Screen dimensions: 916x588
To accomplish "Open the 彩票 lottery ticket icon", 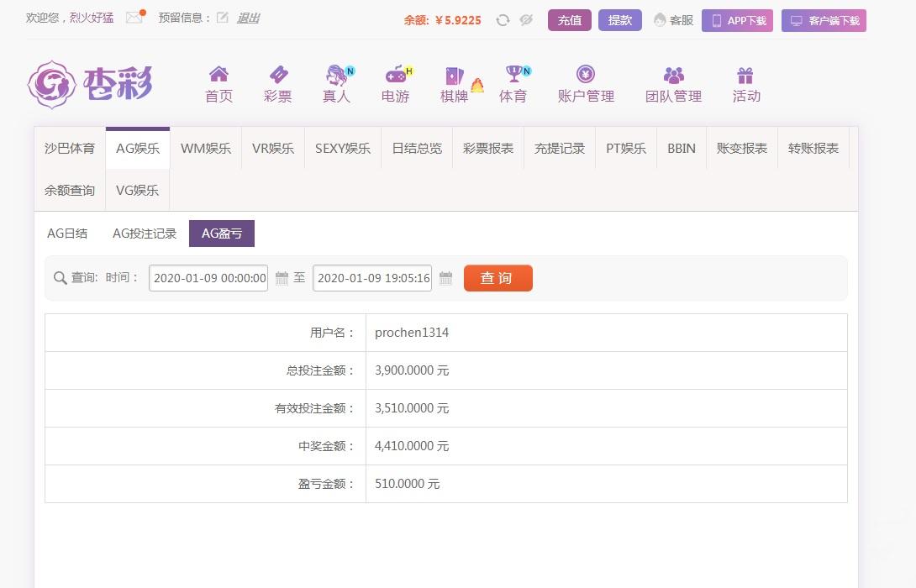I will (277, 75).
